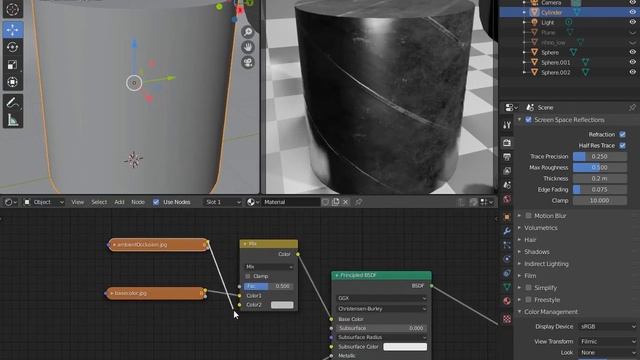Enable the Freestyle checkbox

(529, 300)
